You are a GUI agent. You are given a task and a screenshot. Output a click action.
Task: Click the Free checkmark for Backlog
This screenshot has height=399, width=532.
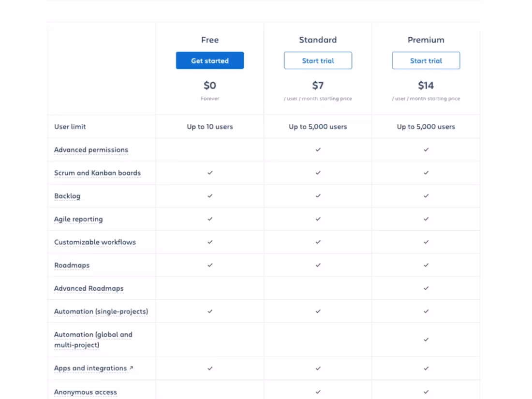(210, 196)
